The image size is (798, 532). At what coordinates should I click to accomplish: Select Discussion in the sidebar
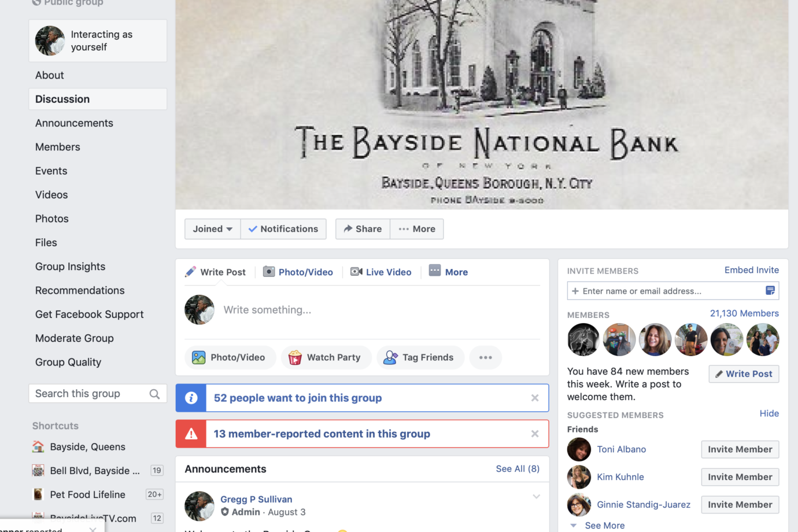98,99
